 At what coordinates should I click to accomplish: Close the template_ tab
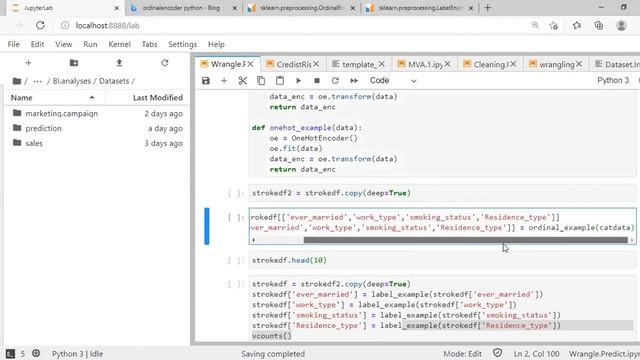click(382, 64)
